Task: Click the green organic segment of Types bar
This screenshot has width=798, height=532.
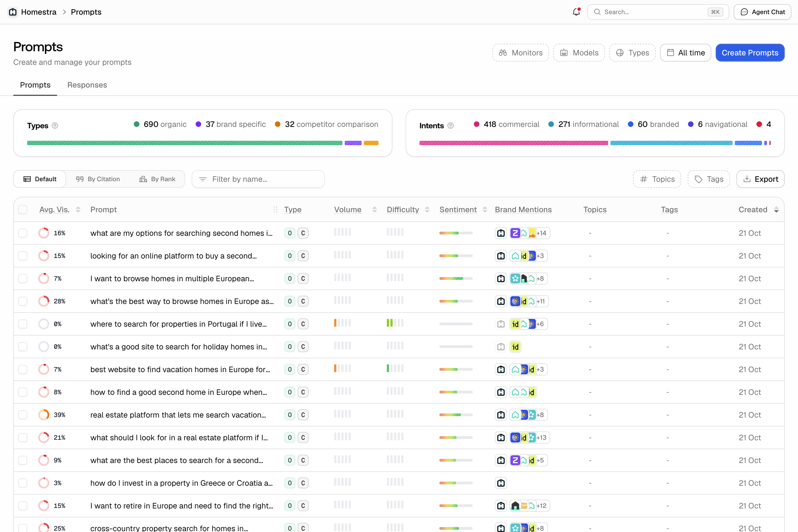Action: tap(185, 143)
